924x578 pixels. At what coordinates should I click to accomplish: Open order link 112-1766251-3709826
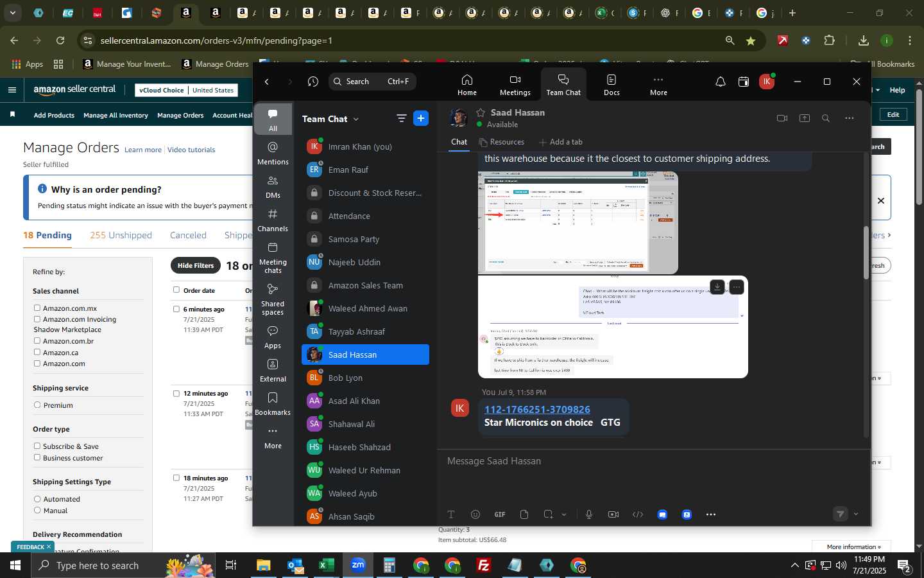click(537, 410)
